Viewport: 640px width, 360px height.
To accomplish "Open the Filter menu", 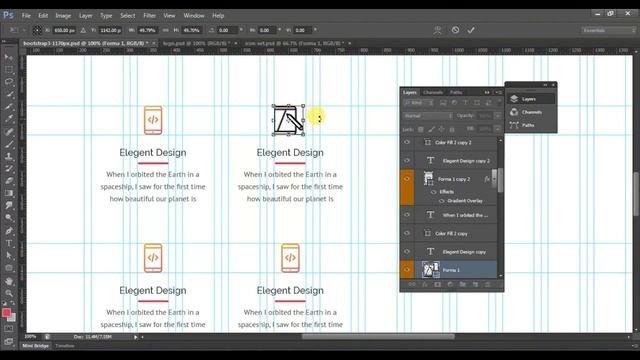I will coord(149,16).
